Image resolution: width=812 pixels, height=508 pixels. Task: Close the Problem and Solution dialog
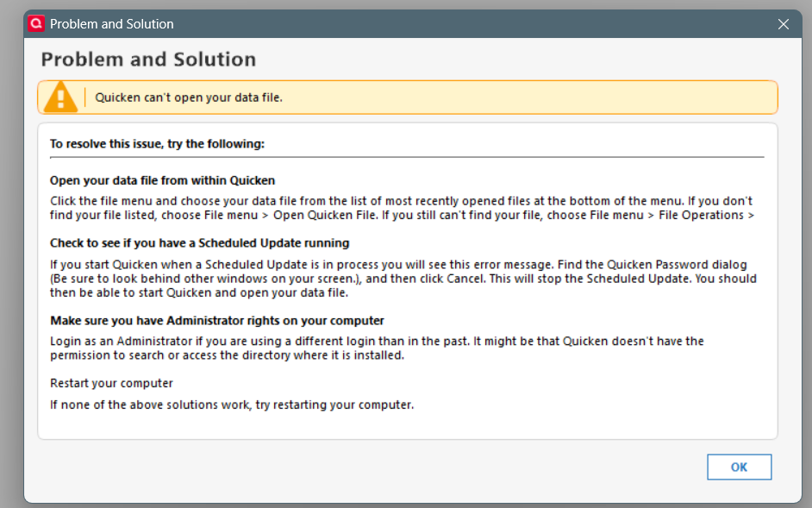click(783, 24)
